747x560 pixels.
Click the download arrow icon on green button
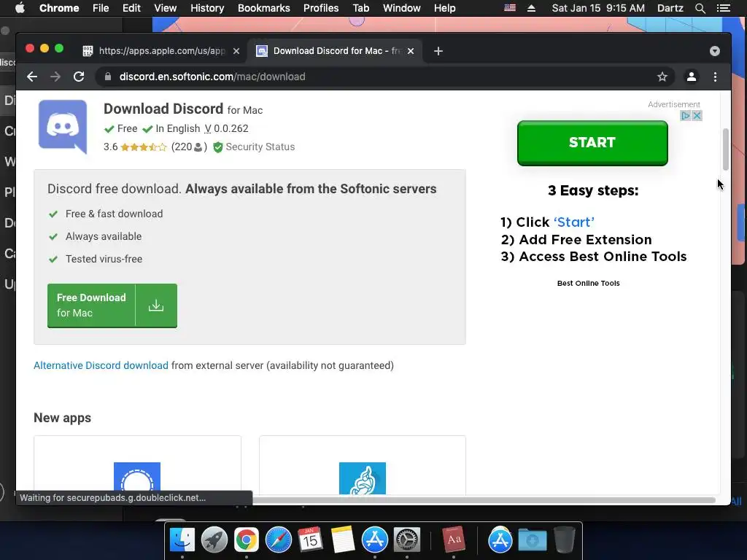tap(156, 306)
